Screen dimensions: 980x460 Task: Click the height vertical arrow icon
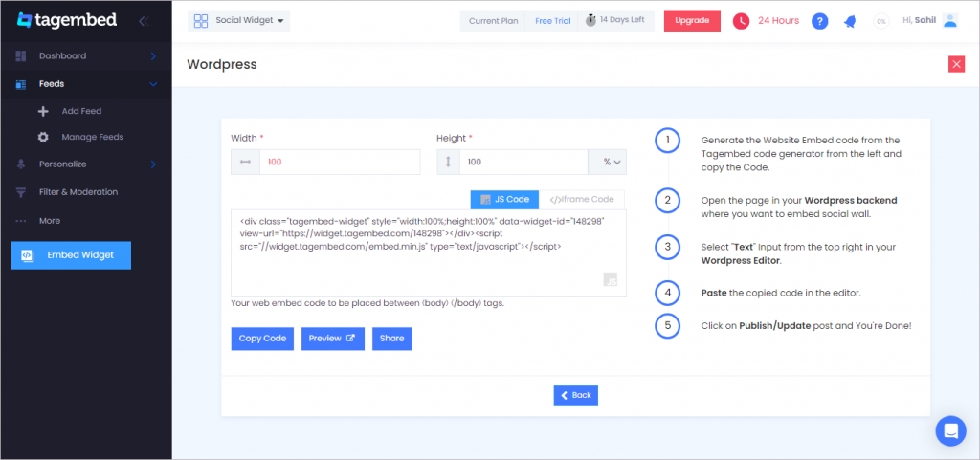click(448, 162)
